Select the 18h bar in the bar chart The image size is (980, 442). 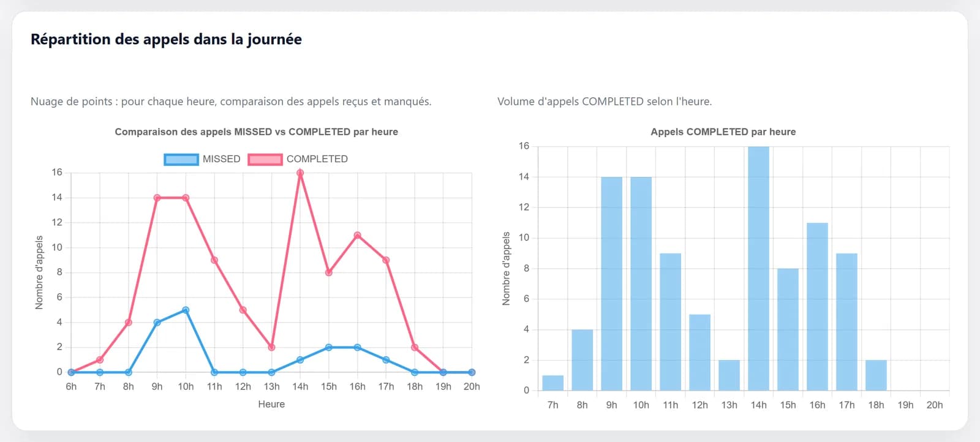[876, 375]
